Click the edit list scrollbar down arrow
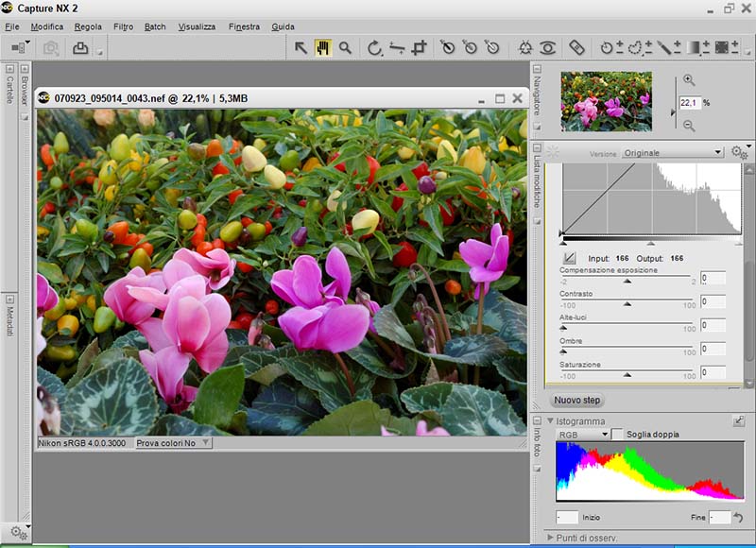Viewport: 756px width, 548px height. coord(748,384)
